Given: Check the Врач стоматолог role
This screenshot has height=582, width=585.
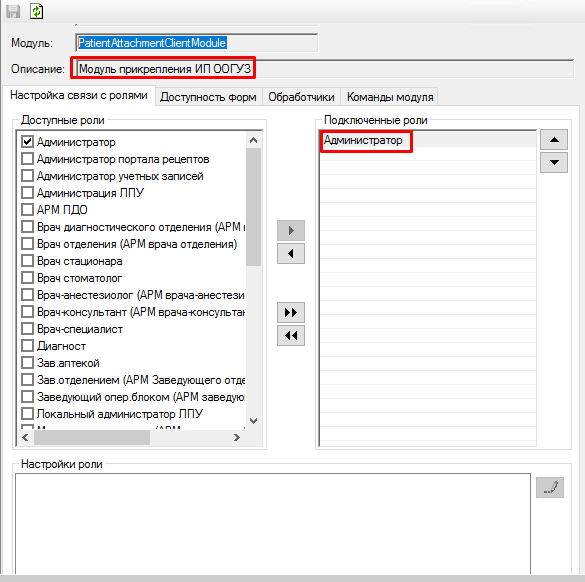Looking at the screenshot, I should (27, 278).
